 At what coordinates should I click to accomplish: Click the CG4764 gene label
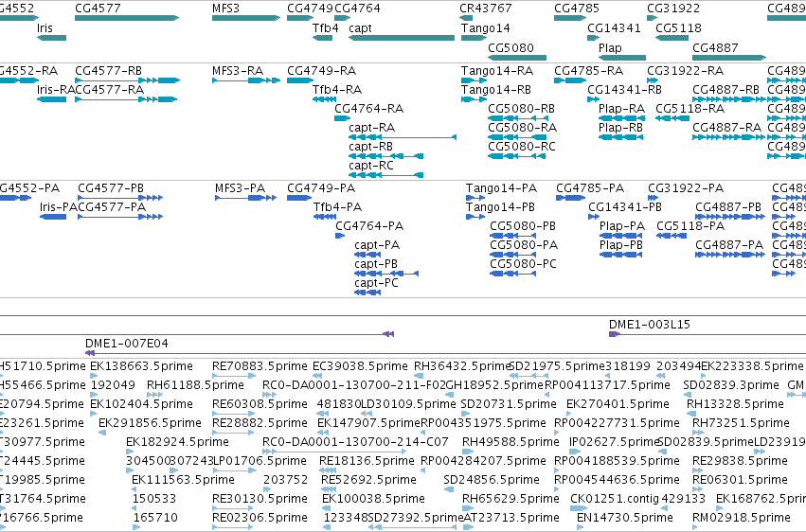(357, 9)
